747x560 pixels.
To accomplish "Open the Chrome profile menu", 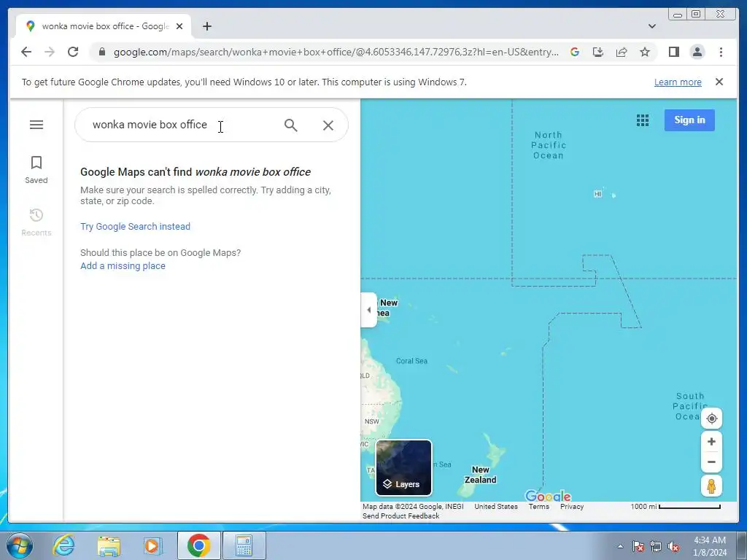I will (697, 52).
